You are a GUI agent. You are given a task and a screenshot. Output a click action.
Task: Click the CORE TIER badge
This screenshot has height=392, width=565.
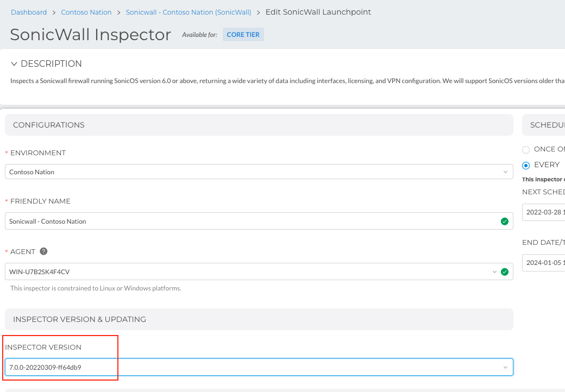pyautogui.click(x=243, y=35)
